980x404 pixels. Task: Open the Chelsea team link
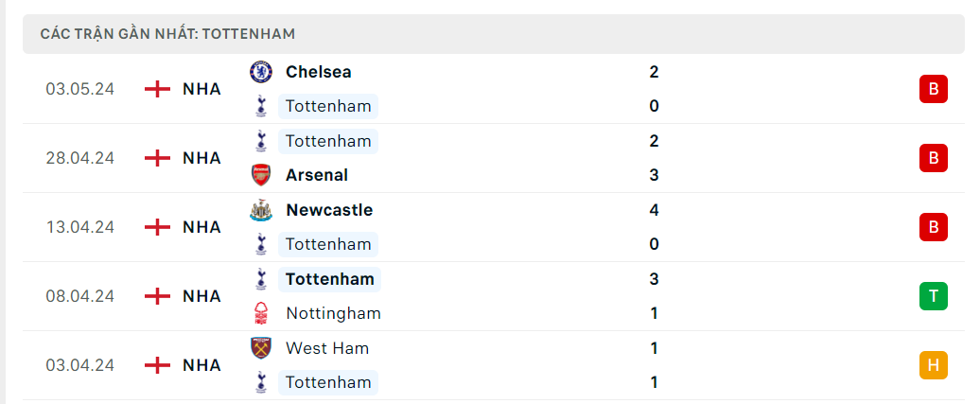pos(318,72)
